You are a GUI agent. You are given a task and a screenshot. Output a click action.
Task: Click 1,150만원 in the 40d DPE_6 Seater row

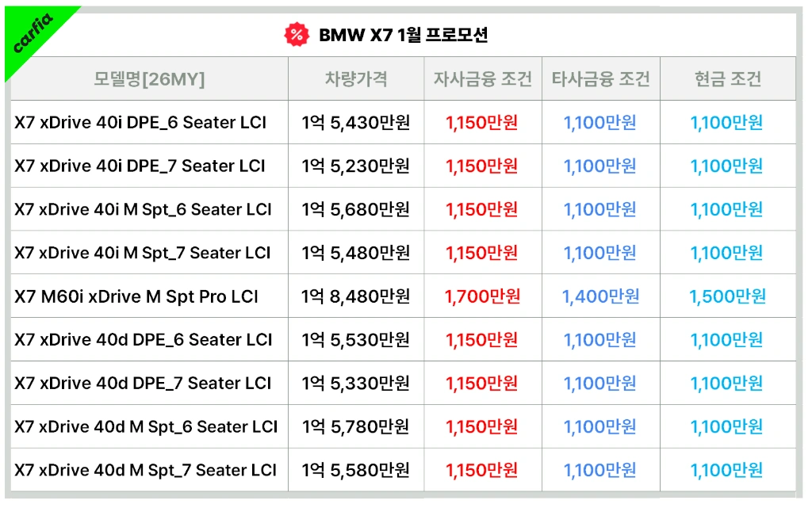tap(482, 340)
